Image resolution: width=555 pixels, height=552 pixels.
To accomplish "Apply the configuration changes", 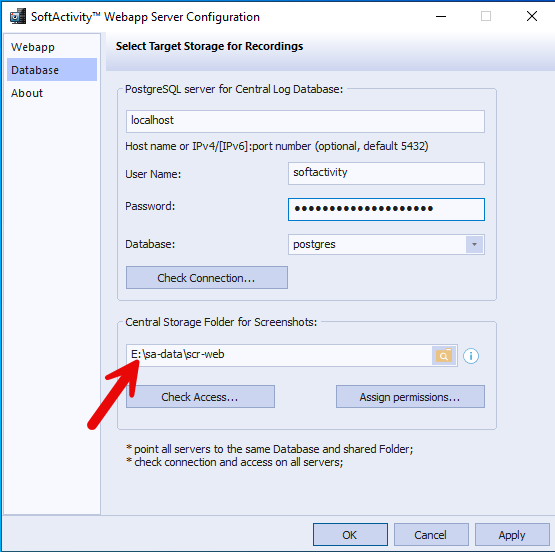I will pyautogui.click(x=512, y=535).
